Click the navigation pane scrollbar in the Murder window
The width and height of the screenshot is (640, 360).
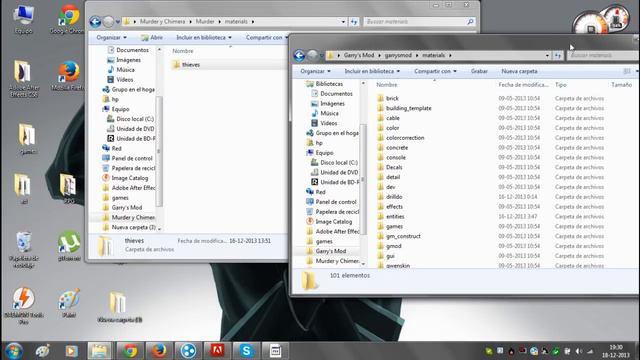tap(159, 151)
